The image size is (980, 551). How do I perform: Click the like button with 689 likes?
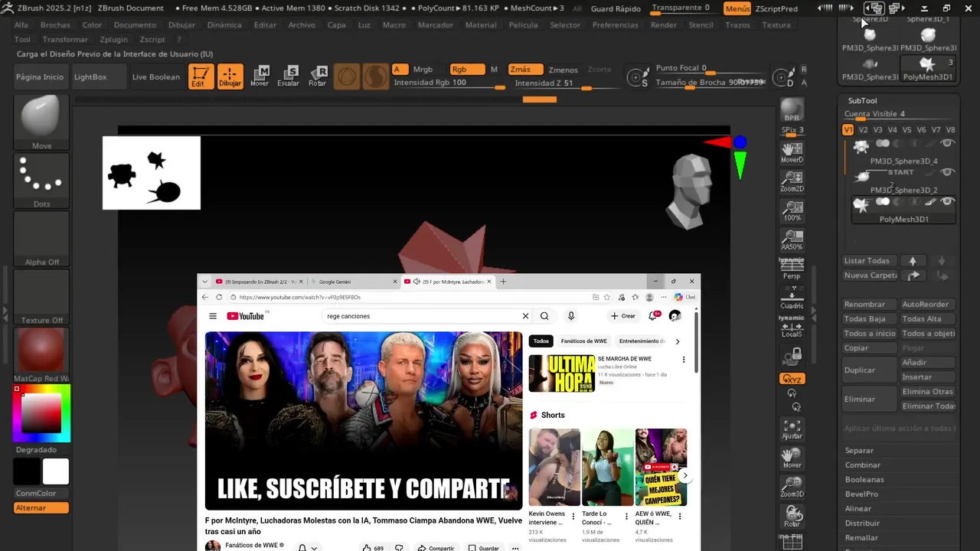[373, 548]
